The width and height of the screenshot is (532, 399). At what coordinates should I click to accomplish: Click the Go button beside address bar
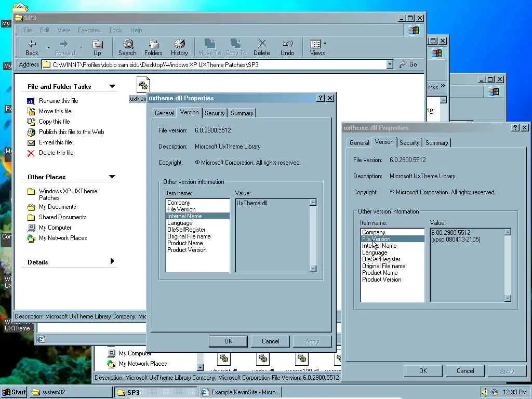[408, 64]
